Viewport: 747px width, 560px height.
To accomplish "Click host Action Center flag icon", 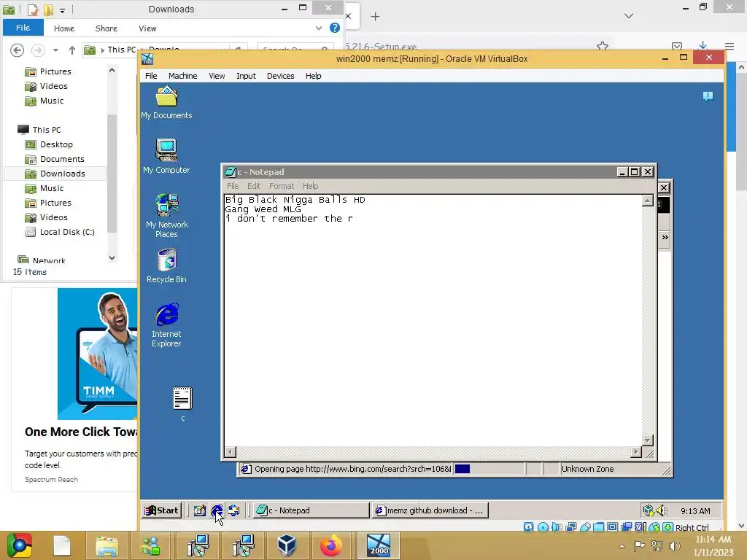I will pos(639,546).
